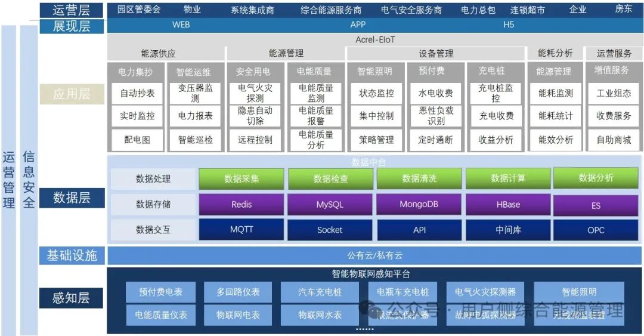
Task: Select the 应用层 layer label
Action: pos(72,94)
